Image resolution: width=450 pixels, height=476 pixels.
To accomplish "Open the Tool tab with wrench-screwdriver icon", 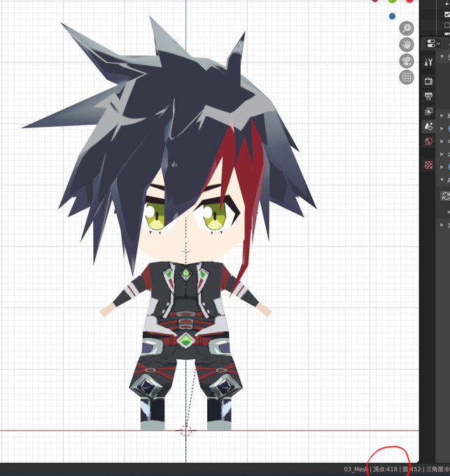I will tap(428, 62).
